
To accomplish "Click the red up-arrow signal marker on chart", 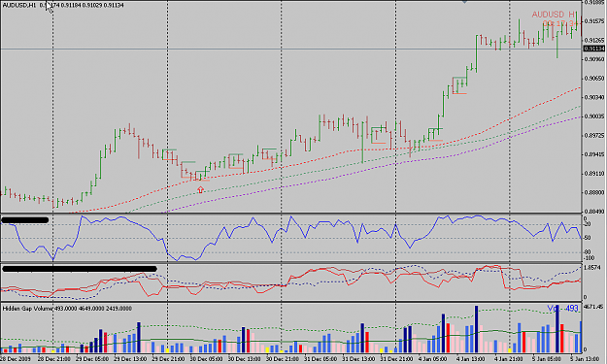I will tap(200, 190).
